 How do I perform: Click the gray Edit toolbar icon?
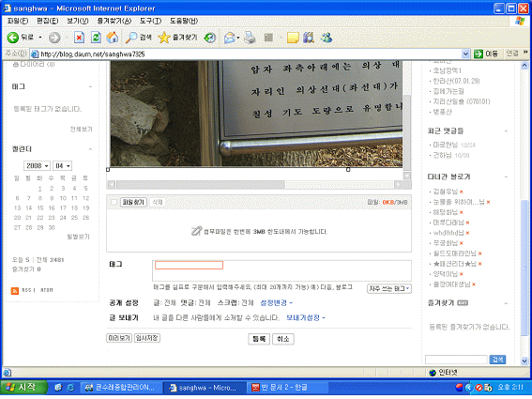268,38
